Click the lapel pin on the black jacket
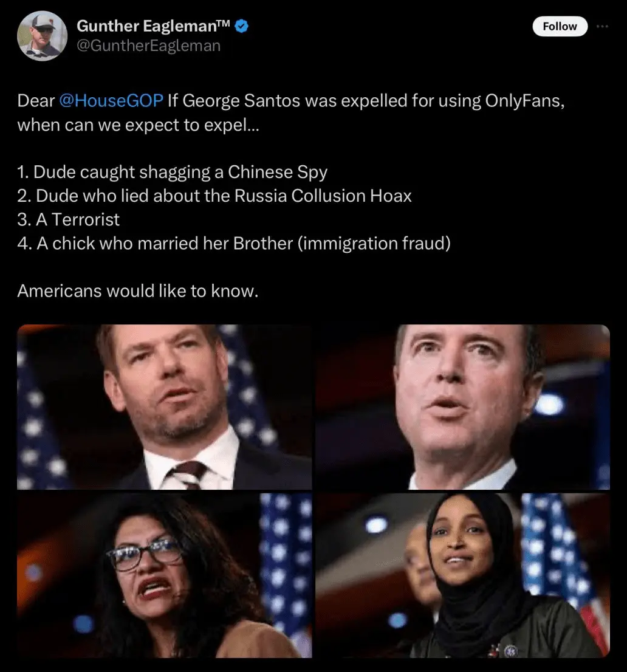627x672 pixels. (510, 651)
